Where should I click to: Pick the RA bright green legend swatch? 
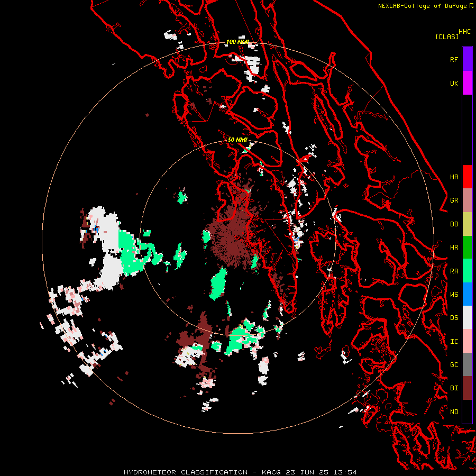click(x=467, y=271)
